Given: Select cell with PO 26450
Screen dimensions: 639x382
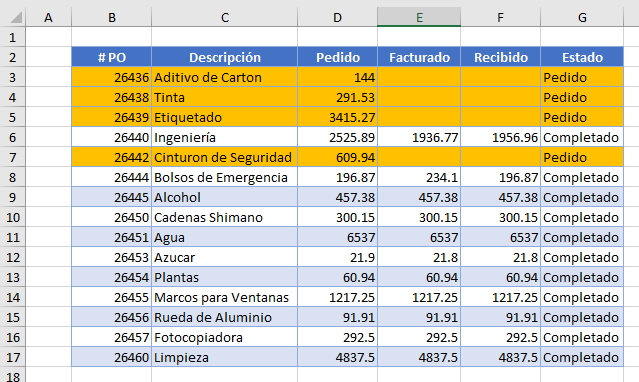Looking at the screenshot, I should click(x=112, y=217).
